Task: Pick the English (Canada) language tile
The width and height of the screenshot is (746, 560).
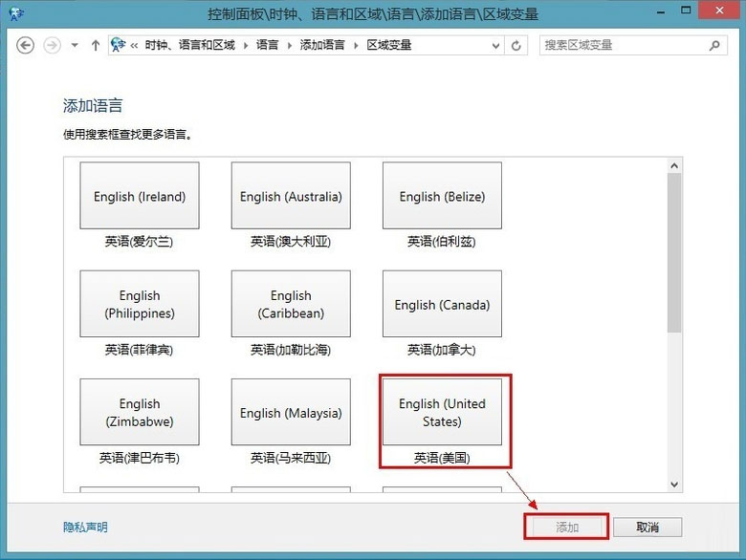Action: (x=442, y=305)
